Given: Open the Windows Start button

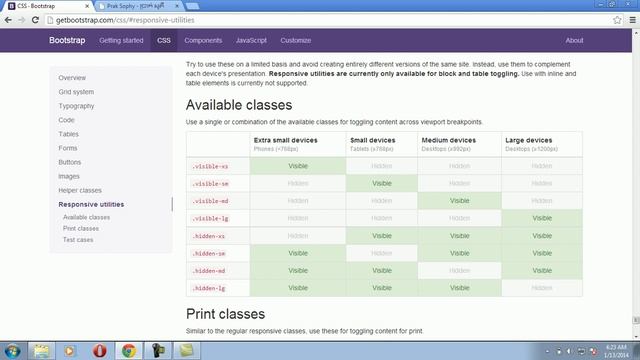Looking at the screenshot, I should pos(12,351).
